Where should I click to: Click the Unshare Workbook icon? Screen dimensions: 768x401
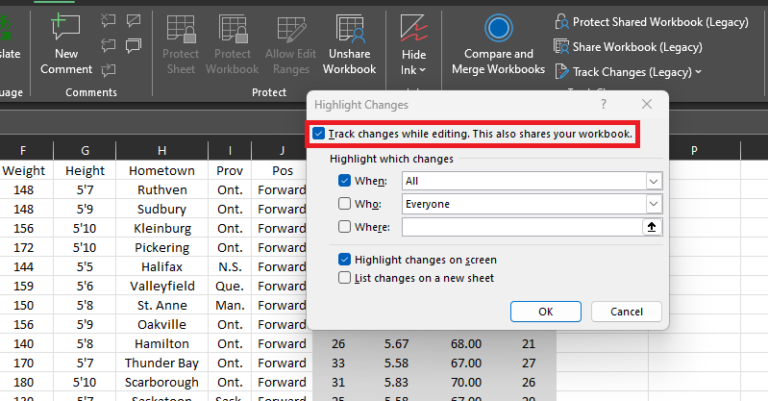point(349,28)
